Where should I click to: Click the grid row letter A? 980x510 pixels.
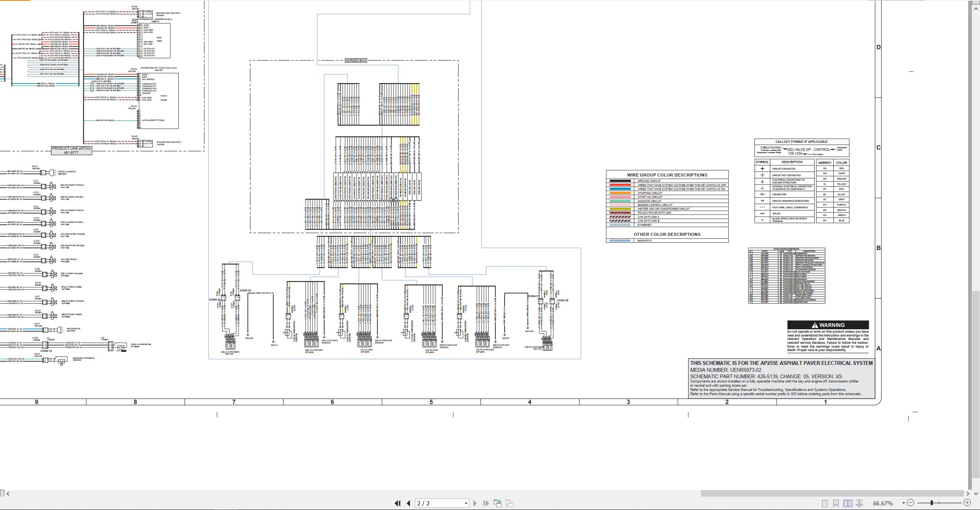click(878, 348)
